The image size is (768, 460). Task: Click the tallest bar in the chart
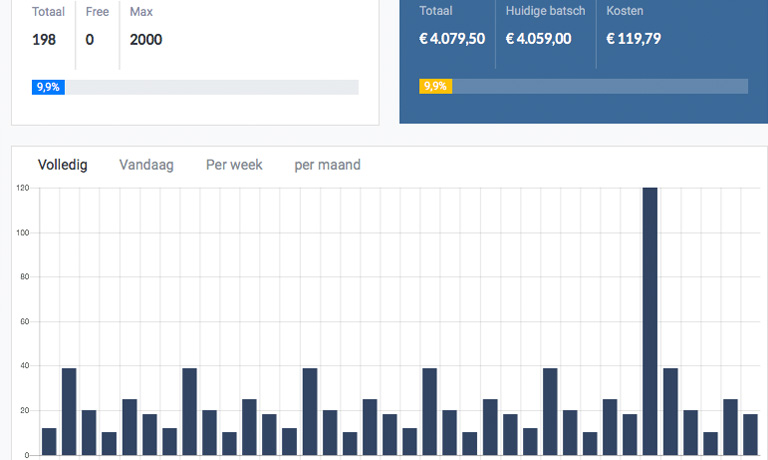point(650,320)
